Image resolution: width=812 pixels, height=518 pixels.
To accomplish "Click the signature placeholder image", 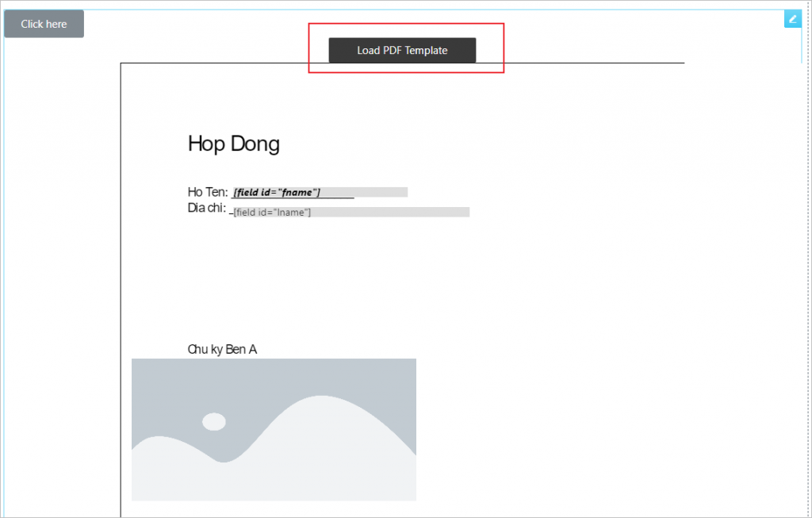I will (x=274, y=429).
